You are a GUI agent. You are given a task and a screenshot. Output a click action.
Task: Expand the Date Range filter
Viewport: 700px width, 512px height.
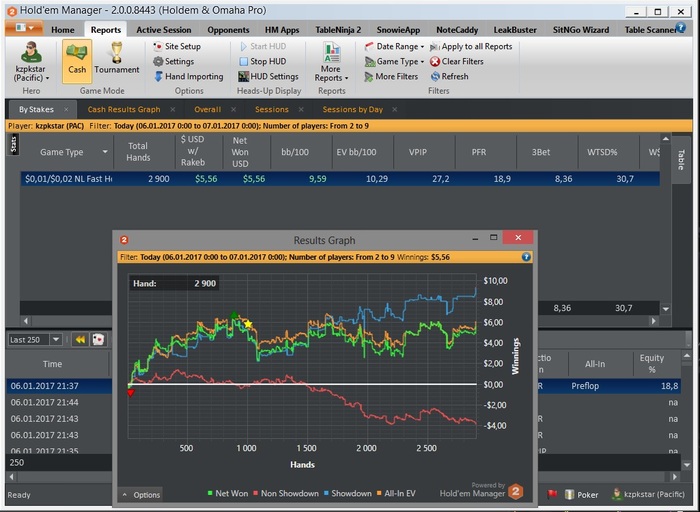click(x=394, y=46)
